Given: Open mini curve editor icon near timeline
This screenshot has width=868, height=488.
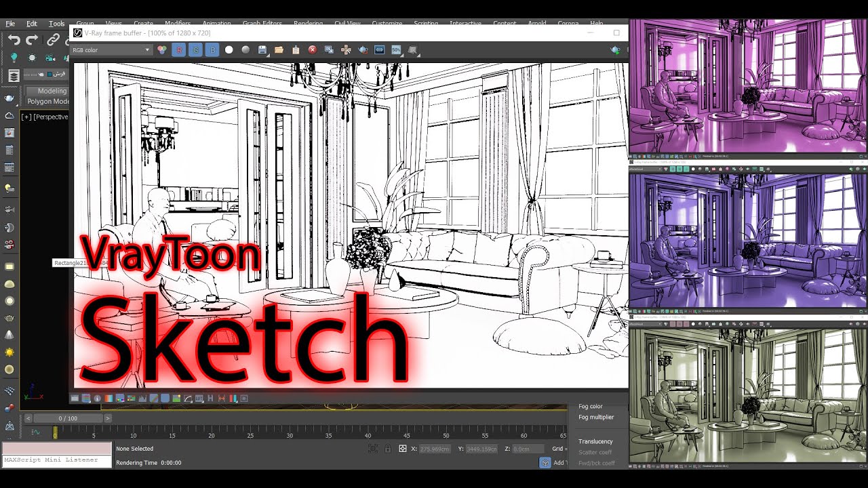Looking at the screenshot, I should (x=35, y=432).
